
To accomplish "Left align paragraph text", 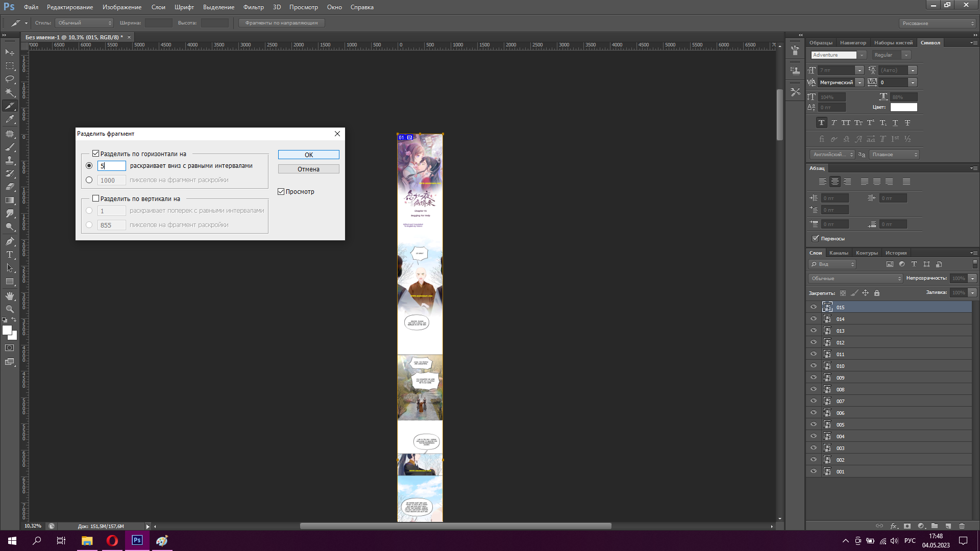I will [x=822, y=181].
